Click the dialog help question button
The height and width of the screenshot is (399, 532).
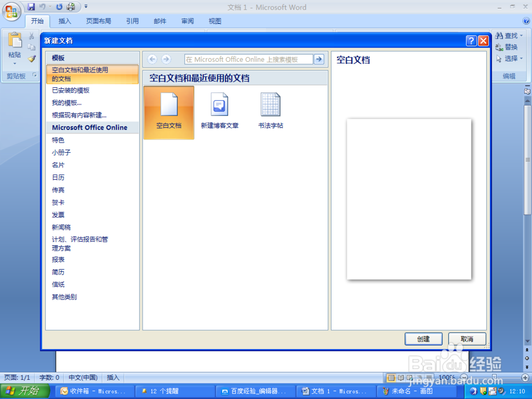[x=471, y=41]
